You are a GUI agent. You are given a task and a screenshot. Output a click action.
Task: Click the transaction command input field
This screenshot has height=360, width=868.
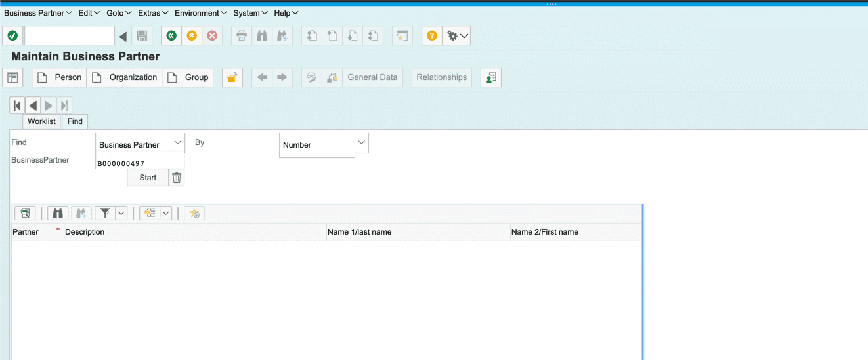[70, 35]
